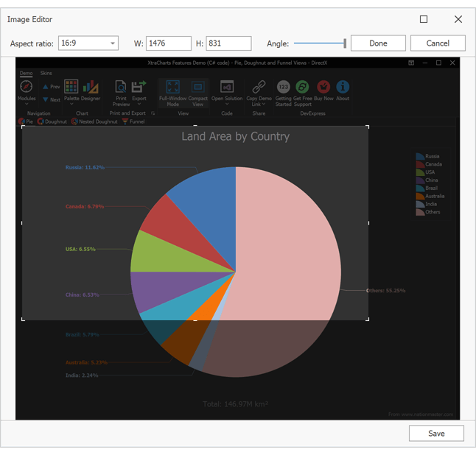
Task: Switch to the Nested Doughnut tab
Action: pyautogui.click(x=94, y=121)
